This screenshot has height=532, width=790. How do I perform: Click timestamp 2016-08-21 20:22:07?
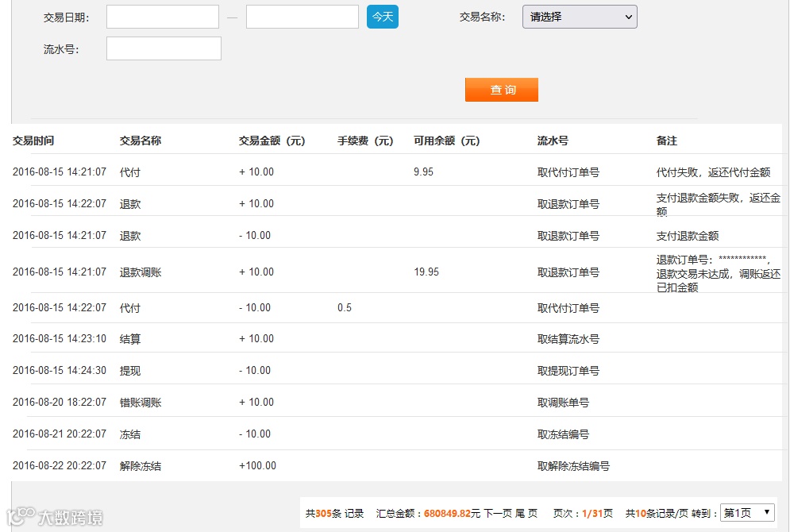click(x=60, y=434)
